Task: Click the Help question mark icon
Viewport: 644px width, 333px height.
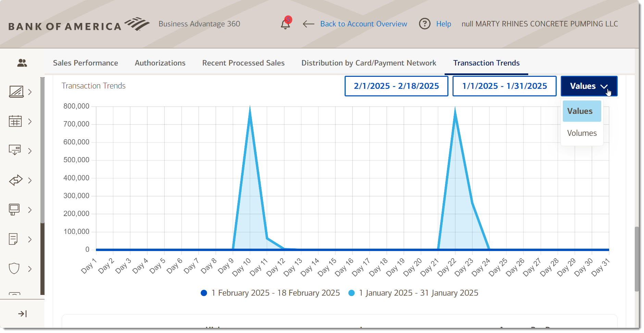Action: [424, 24]
